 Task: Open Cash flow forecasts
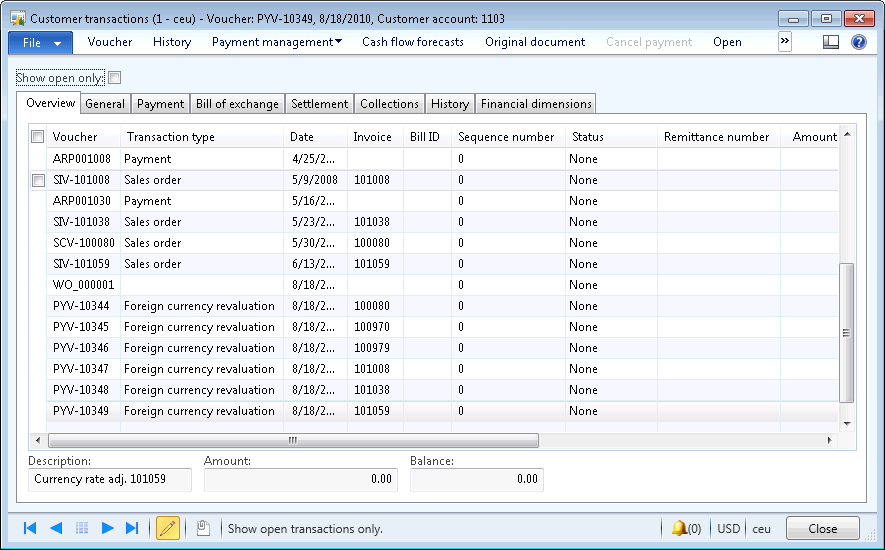[413, 42]
